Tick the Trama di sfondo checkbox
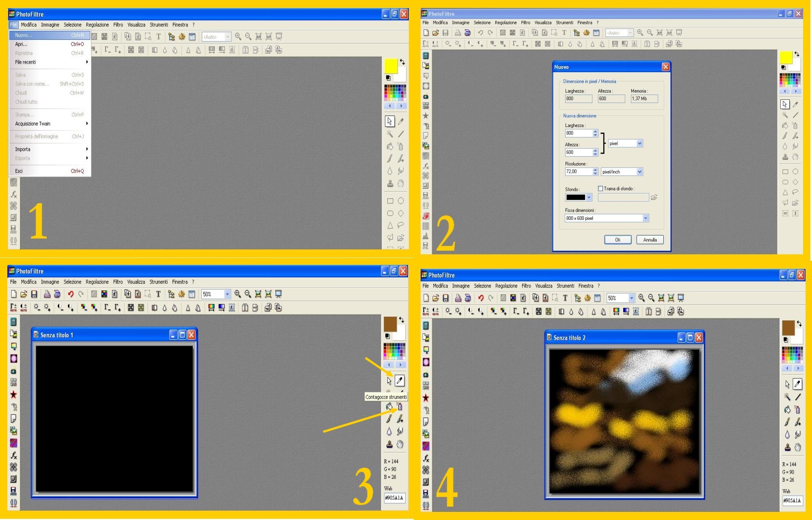The image size is (812, 520). (x=600, y=189)
